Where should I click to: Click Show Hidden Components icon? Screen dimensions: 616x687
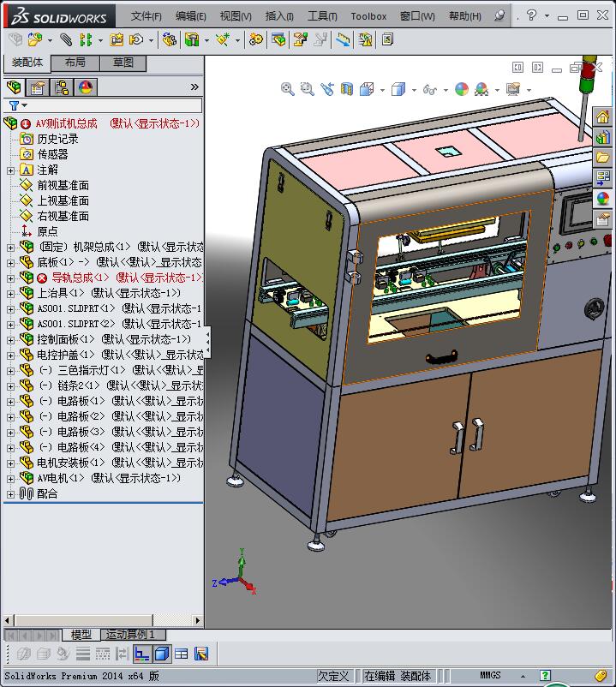click(169, 40)
